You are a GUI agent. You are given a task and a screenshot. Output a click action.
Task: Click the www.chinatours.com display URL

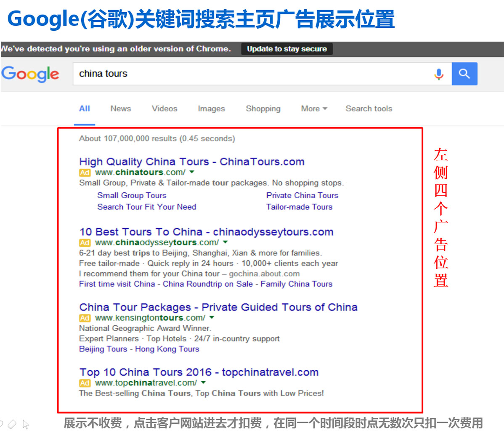[140, 173]
